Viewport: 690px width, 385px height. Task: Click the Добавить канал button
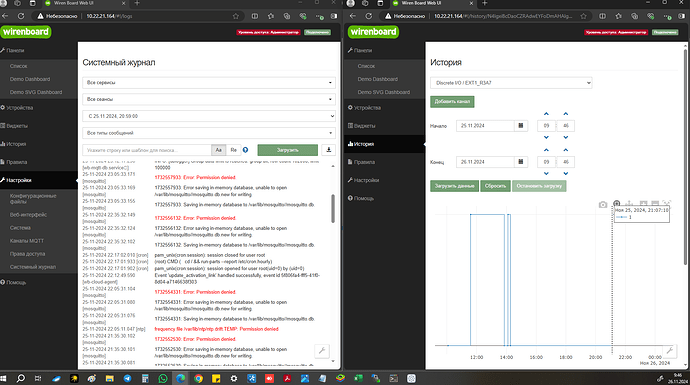452,102
